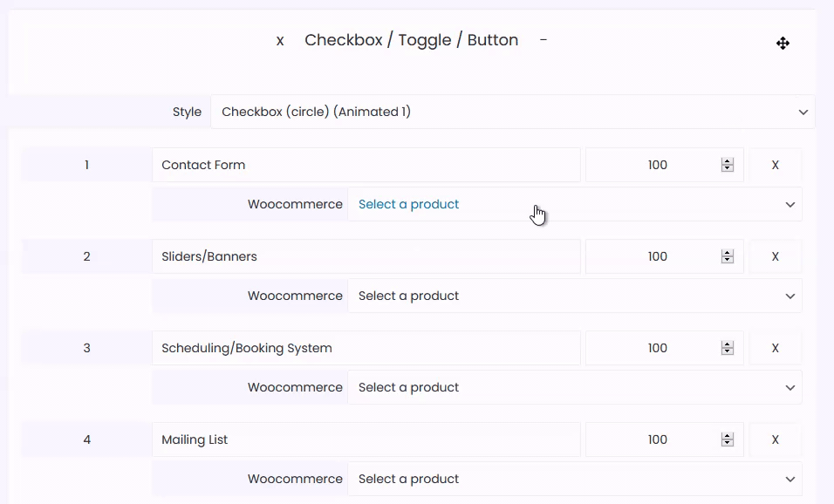The width and height of the screenshot is (834, 504).
Task: Open Woocommerce product dropdown for Sliders/Banners
Action: tap(575, 296)
